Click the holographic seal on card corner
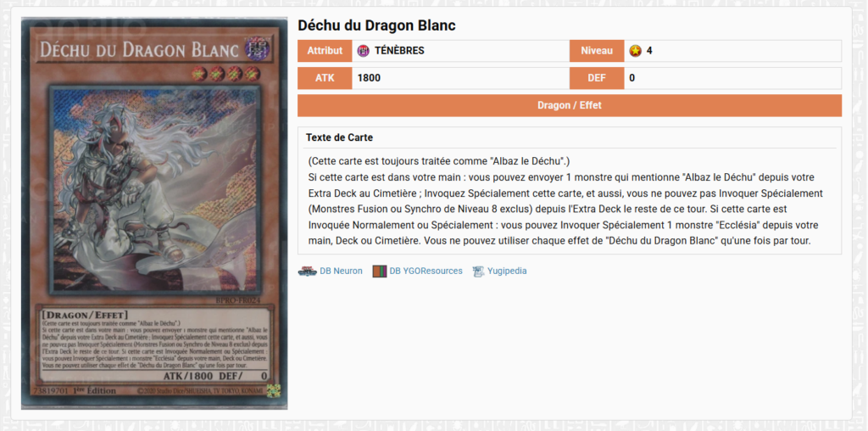Screen dimensions: 868x431 coord(274,390)
